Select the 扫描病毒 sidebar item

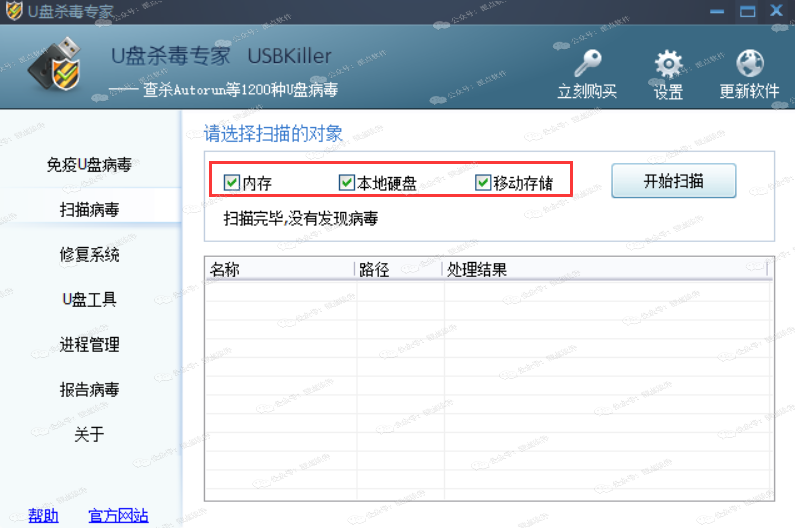coord(89,209)
